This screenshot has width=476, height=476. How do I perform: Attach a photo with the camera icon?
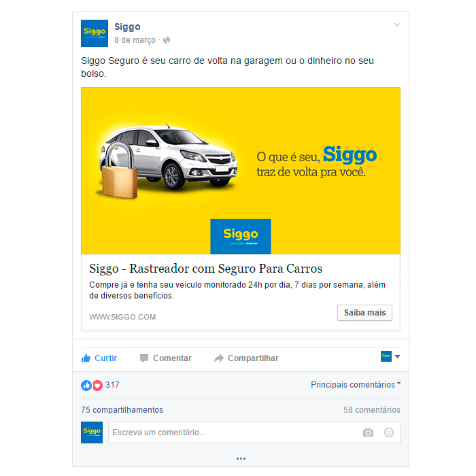pos(368,432)
